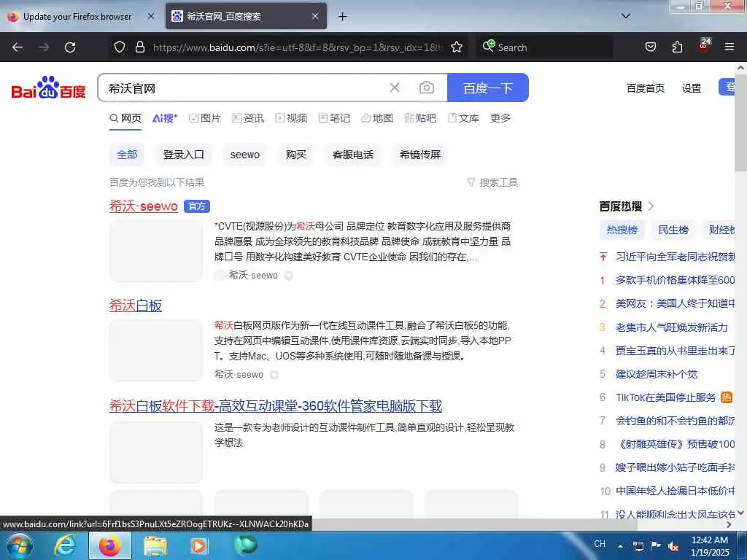This screenshot has height=560, width=747.
Task: Close the Update your Firefox browser tab
Action: click(x=150, y=16)
